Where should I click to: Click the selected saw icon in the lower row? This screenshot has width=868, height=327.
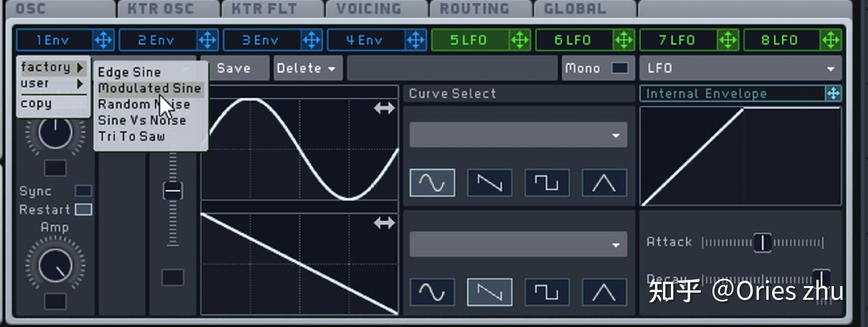click(489, 292)
